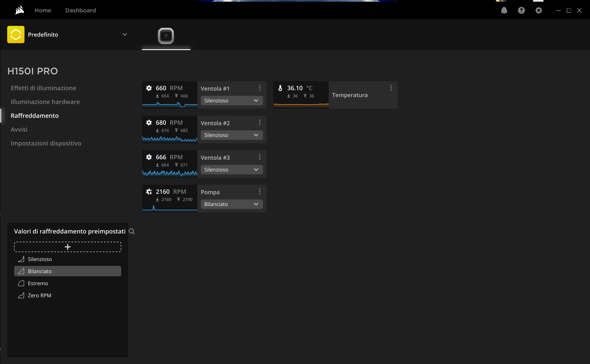Click the 666 RPM reading
Image resolution: width=590 pixels, height=364 pixels.
169,157
